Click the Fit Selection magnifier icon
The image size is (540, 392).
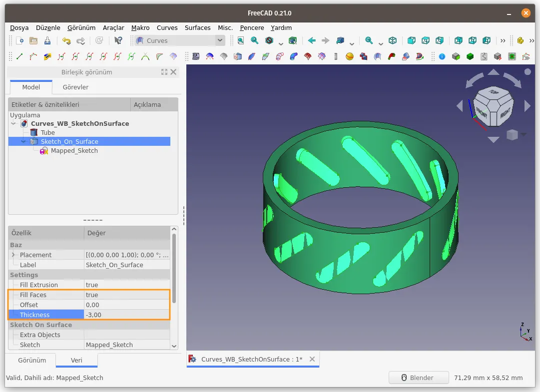[254, 40]
